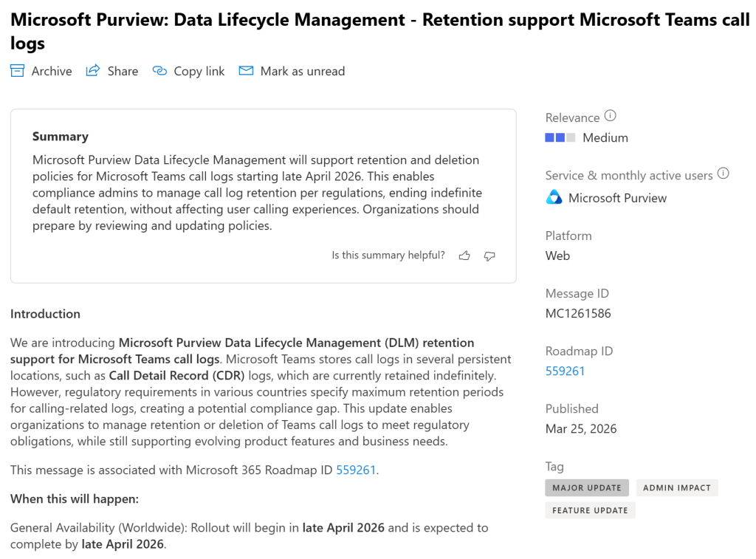Give the summary a thumbs down
The image size is (756, 559).
pyautogui.click(x=489, y=256)
